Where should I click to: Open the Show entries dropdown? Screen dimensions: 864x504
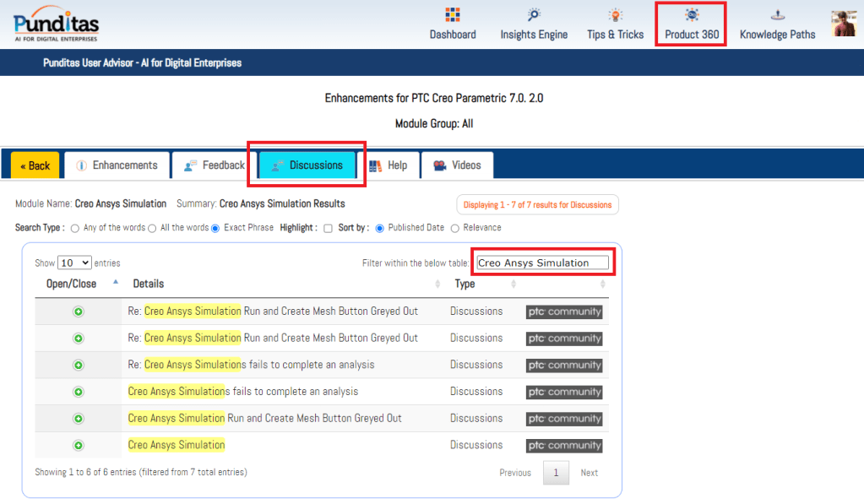[74, 263]
